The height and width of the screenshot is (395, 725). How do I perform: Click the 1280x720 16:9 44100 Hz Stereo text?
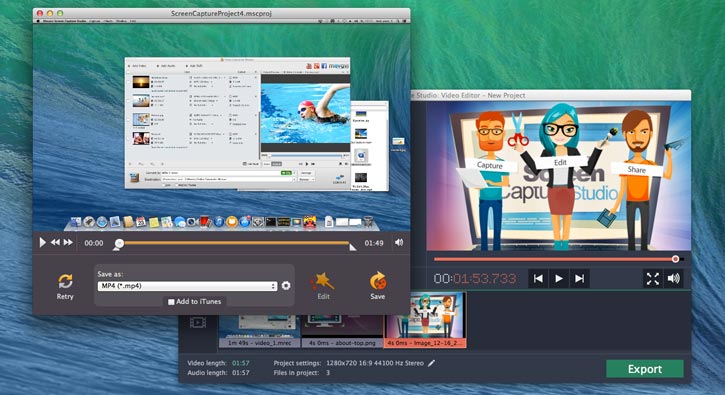click(375, 363)
